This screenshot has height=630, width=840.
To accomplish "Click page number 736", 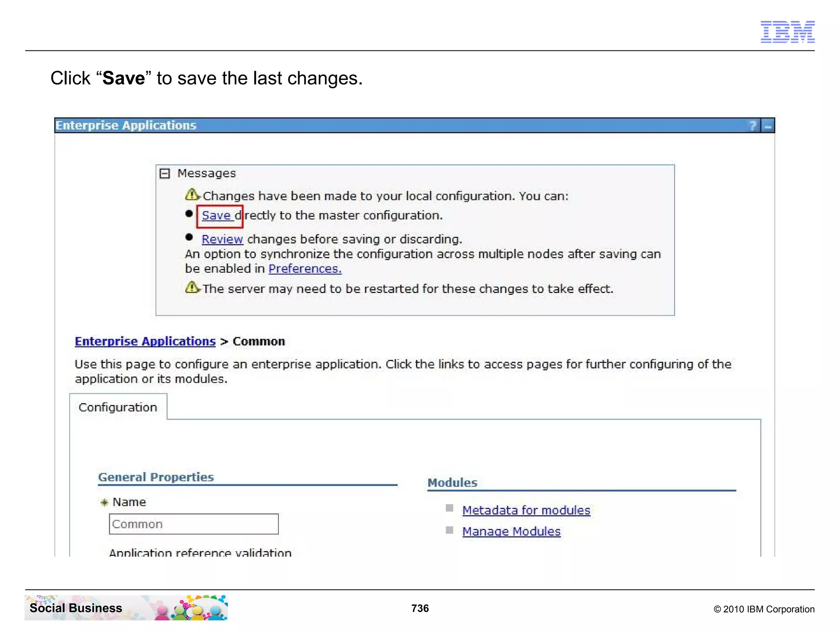I will pyautogui.click(x=420, y=608).
